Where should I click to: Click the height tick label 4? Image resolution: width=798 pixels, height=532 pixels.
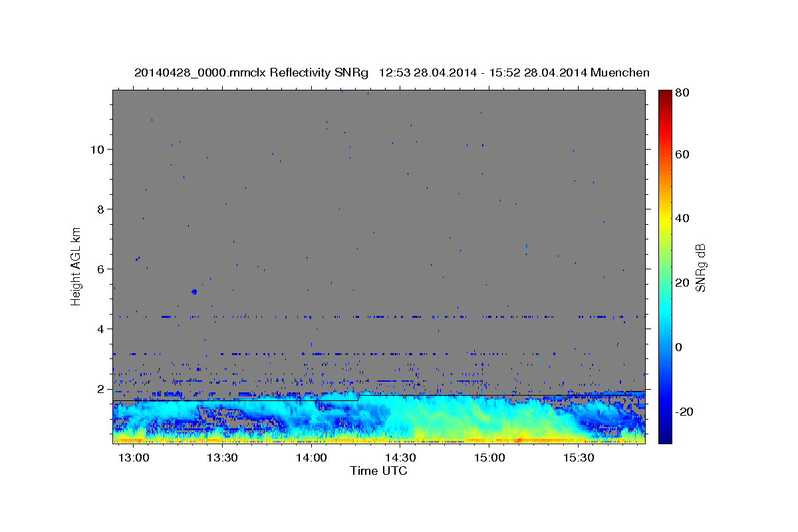point(102,329)
